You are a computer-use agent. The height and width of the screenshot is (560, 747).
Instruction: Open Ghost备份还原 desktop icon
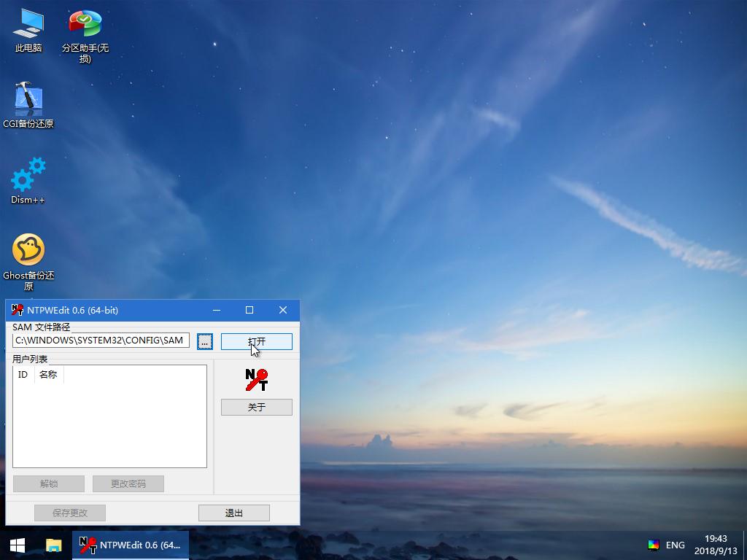[x=28, y=250]
